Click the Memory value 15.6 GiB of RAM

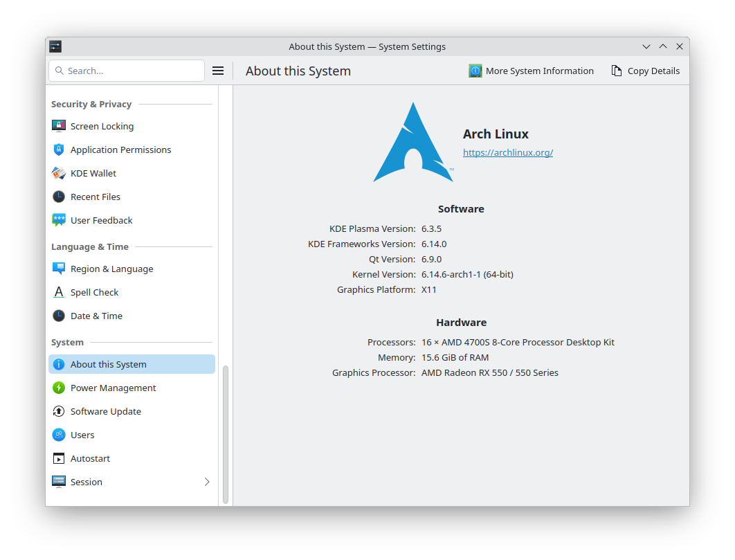tap(455, 357)
